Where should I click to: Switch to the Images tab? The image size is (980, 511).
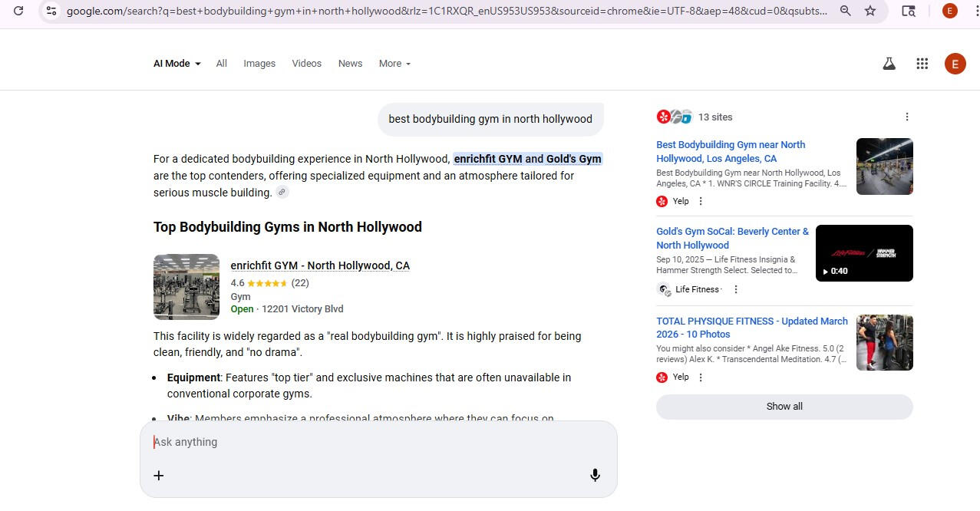259,64
